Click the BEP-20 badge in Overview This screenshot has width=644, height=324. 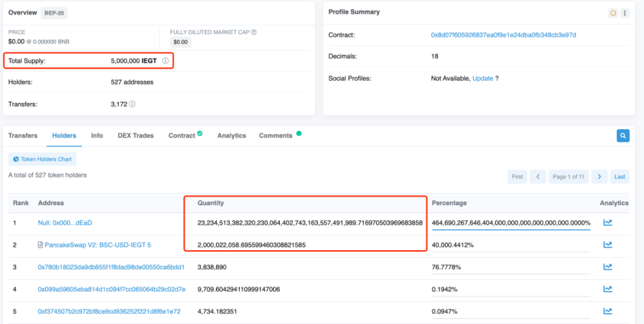[54, 13]
